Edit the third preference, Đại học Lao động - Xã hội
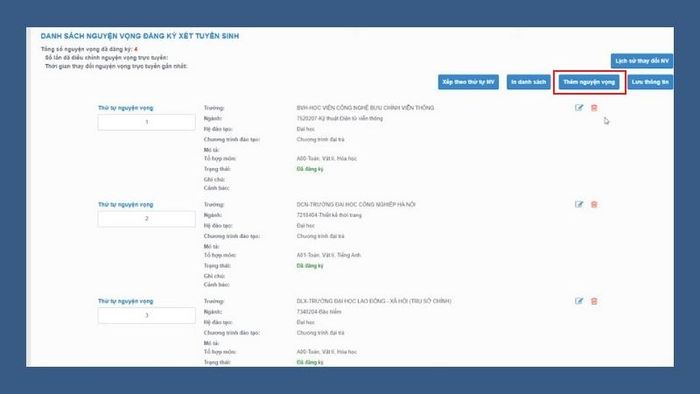Image resolution: width=700 pixels, height=394 pixels. 579,301
